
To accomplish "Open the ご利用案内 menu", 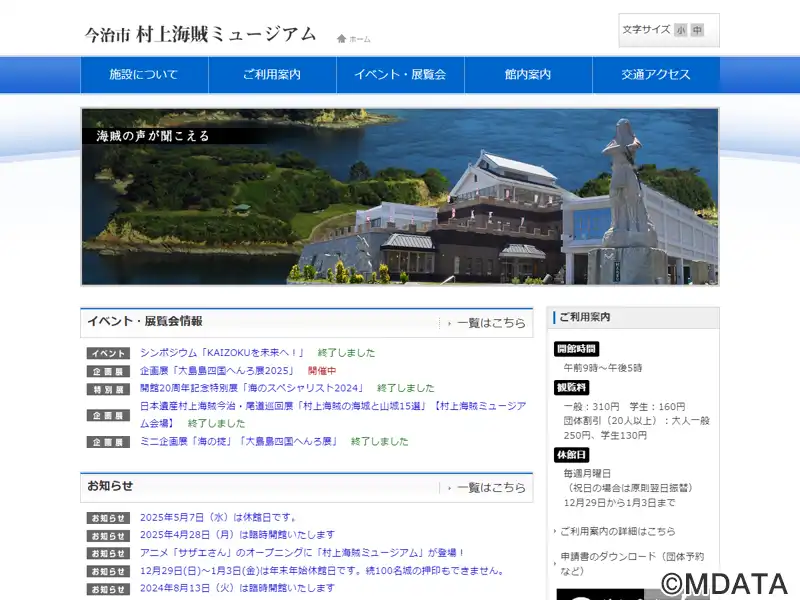I will pyautogui.click(x=272, y=75).
